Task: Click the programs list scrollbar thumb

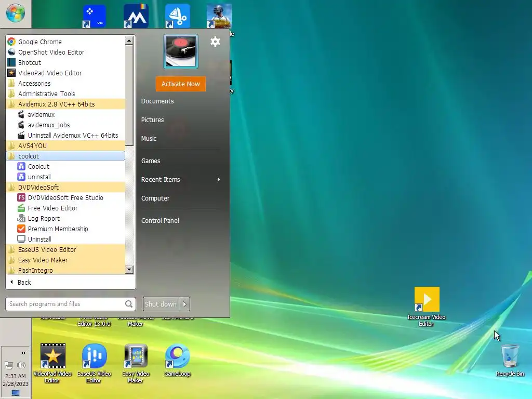Action: pos(129,96)
